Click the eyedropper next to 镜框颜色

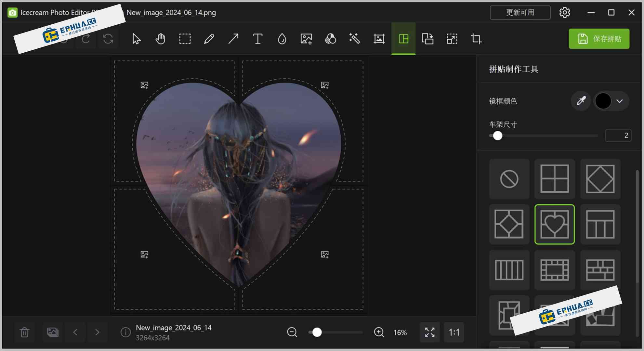coord(581,101)
